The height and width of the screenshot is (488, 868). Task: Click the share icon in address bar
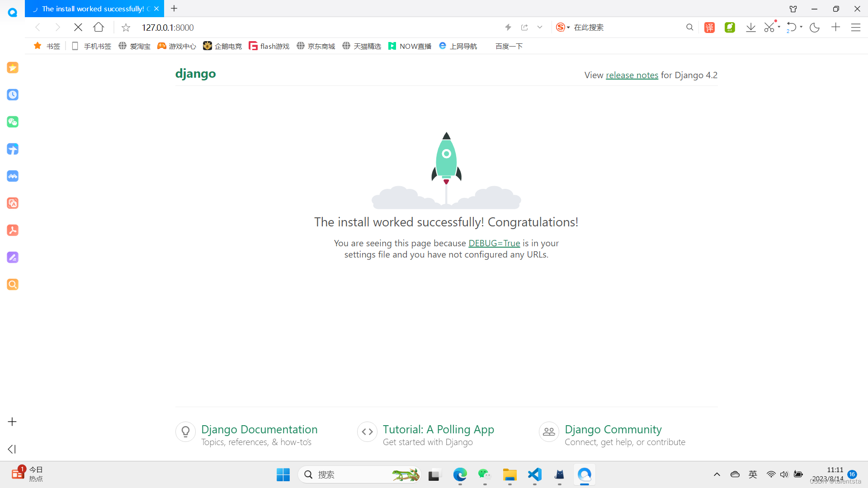pos(524,28)
